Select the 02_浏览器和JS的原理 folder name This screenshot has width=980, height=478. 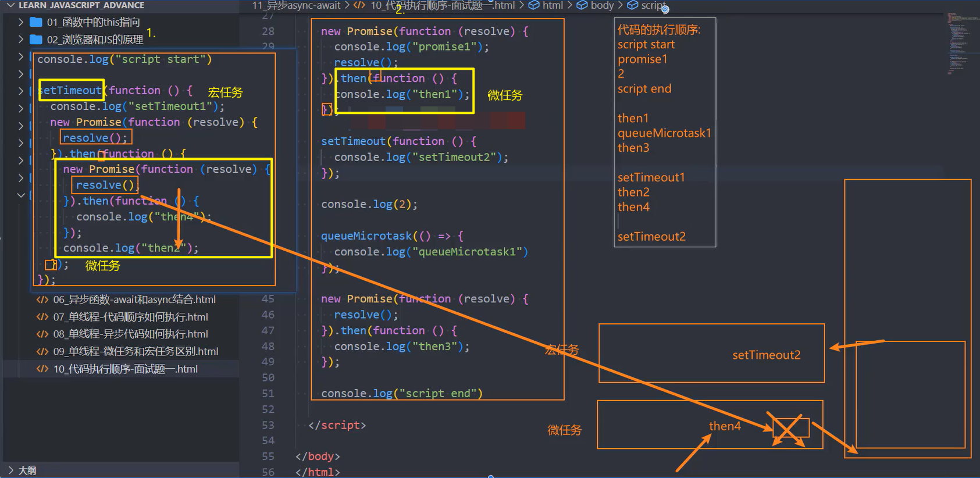coord(95,40)
